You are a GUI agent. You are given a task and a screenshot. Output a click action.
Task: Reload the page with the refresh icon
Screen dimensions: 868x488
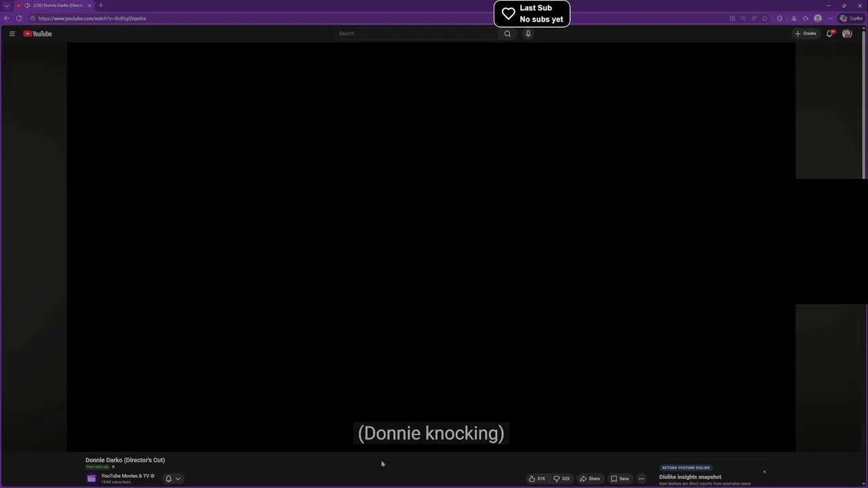19,18
